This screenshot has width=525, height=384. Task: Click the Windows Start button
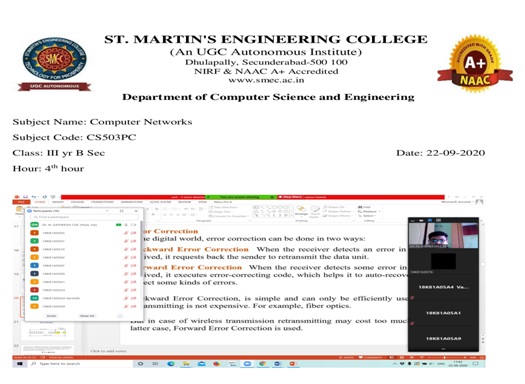click(19, 364)
